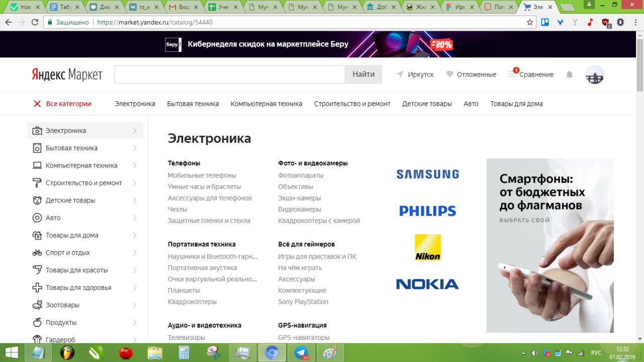Open the notifications bell icon
This screenshot has width=644, height=362.
[570, 75]
